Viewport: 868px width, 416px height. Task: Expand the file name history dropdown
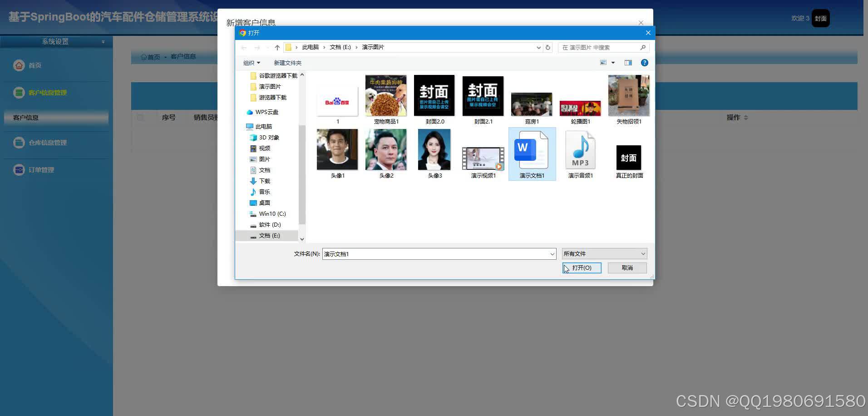point(552,254)
